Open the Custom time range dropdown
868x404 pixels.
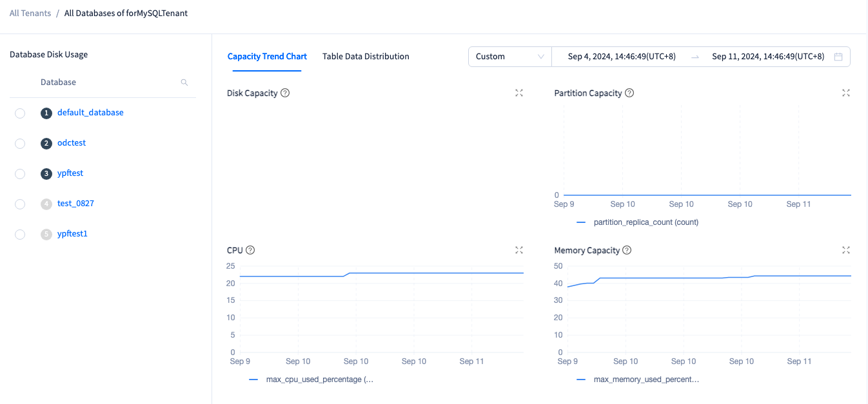pos(509,57)
